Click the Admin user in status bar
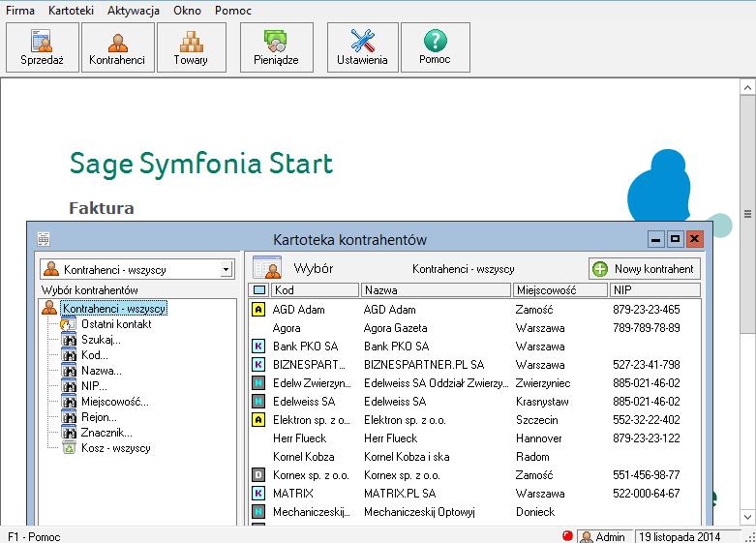756x543 pixels. click(603, 536)
